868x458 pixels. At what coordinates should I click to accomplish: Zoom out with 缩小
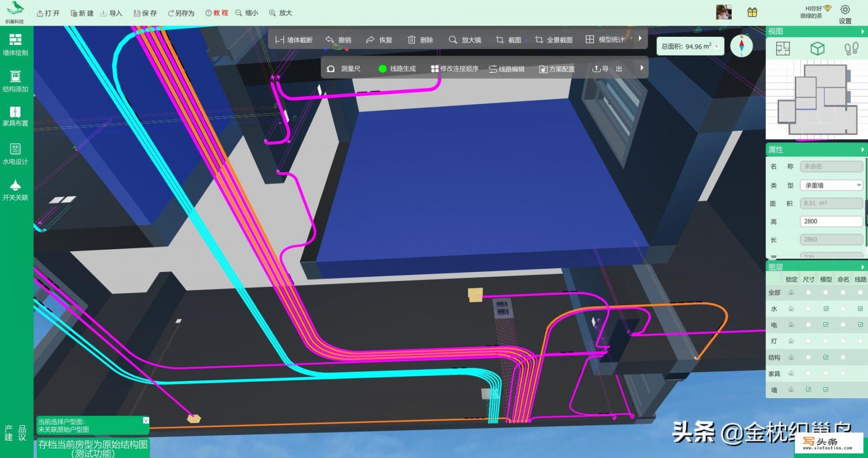click(x=246, y=13)
